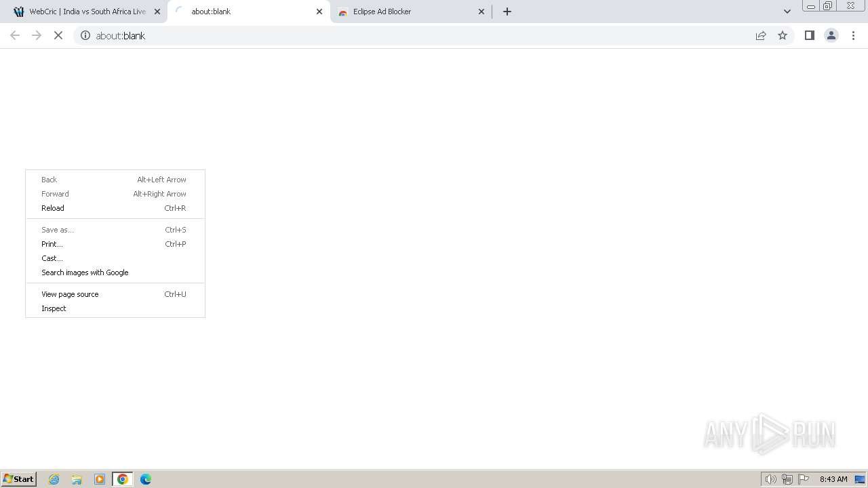Screen dimensions: 868x488
Task: Stop loading the page
Action: coord(58,35)
